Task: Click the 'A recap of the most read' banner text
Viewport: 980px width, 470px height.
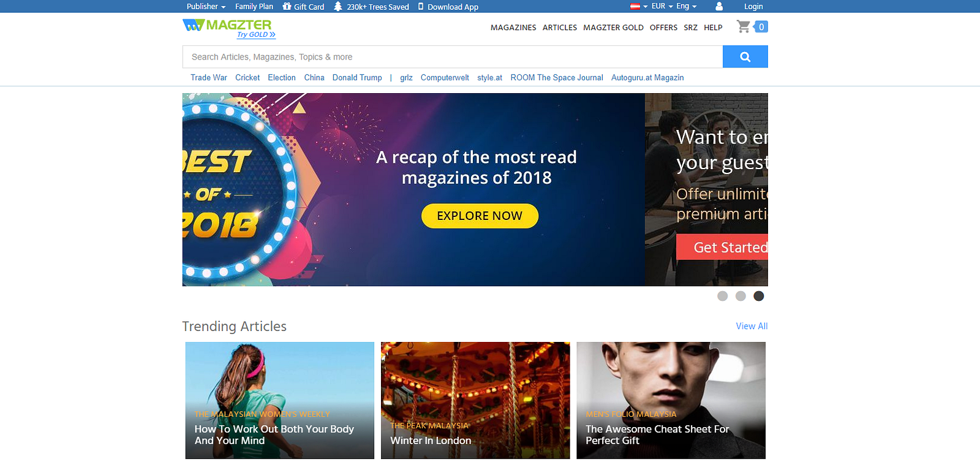Action: 477,167
